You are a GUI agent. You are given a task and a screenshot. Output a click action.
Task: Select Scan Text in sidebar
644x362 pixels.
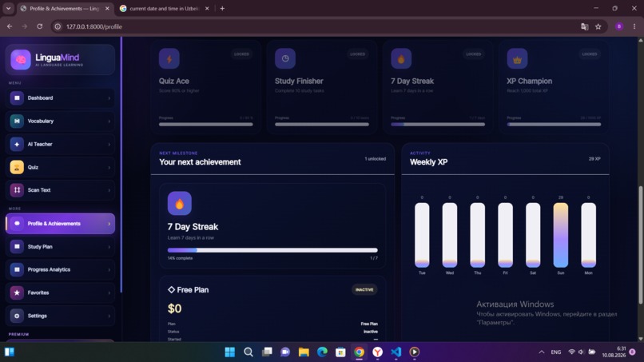click(x=60, y=190)
